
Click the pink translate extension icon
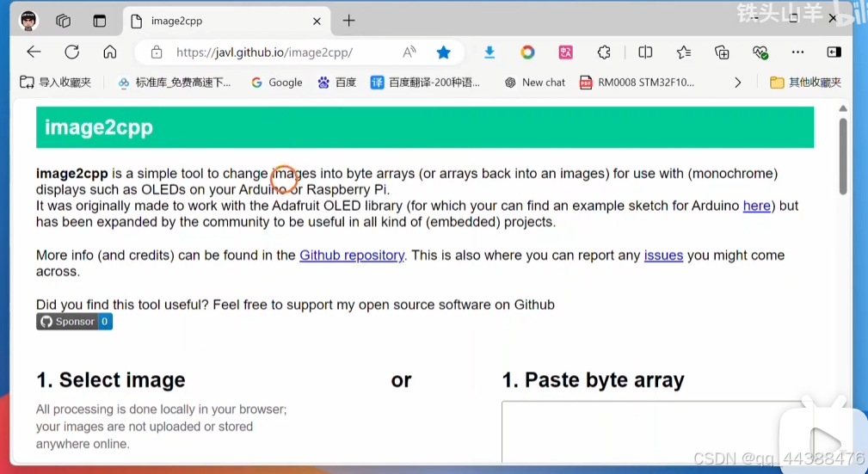(x=566, y=52)
